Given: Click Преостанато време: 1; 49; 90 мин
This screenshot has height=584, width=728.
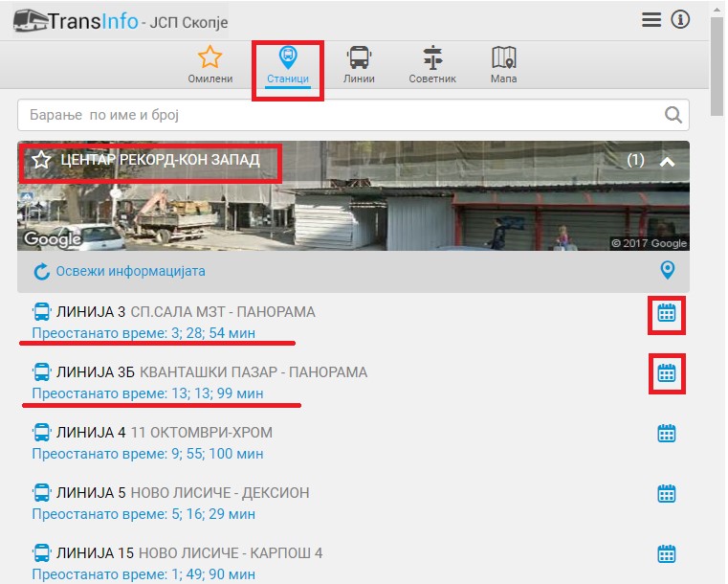Looking at the screenshot, I should (x=143, y=574).
